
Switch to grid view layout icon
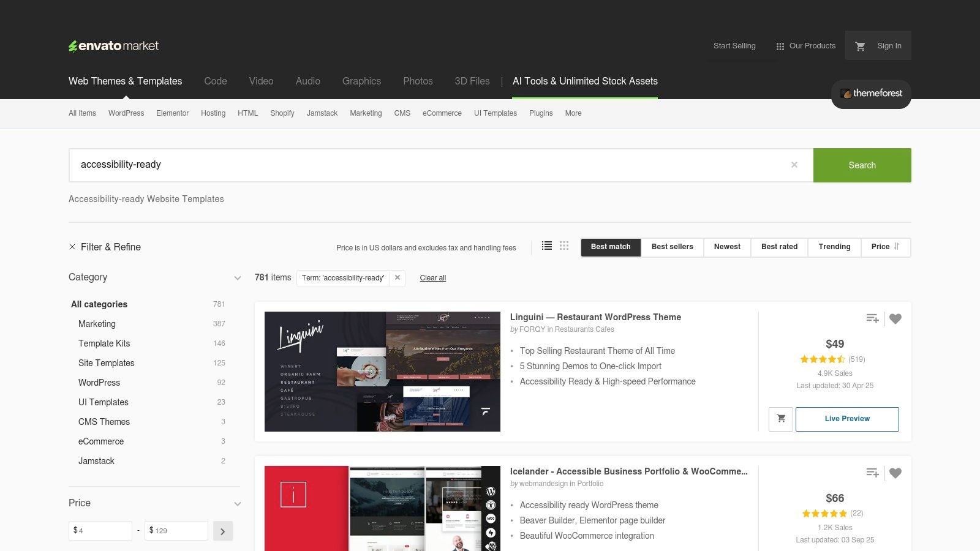coord(564,246)
